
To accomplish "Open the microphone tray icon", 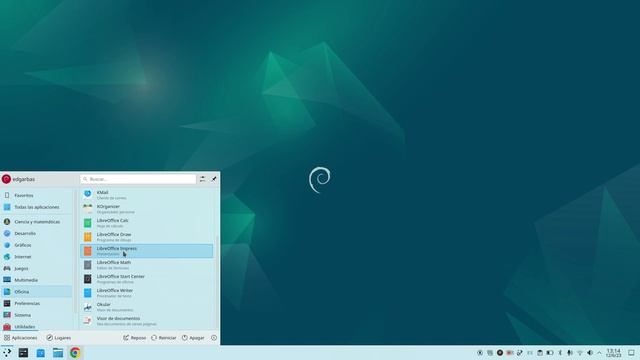I will coord(570,353).
